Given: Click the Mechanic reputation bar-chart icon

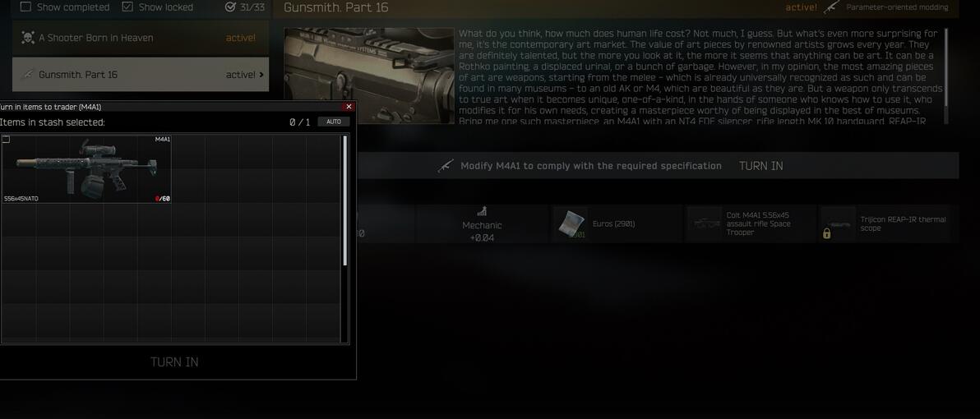Looking at the screenshot, I should point(482,212).
